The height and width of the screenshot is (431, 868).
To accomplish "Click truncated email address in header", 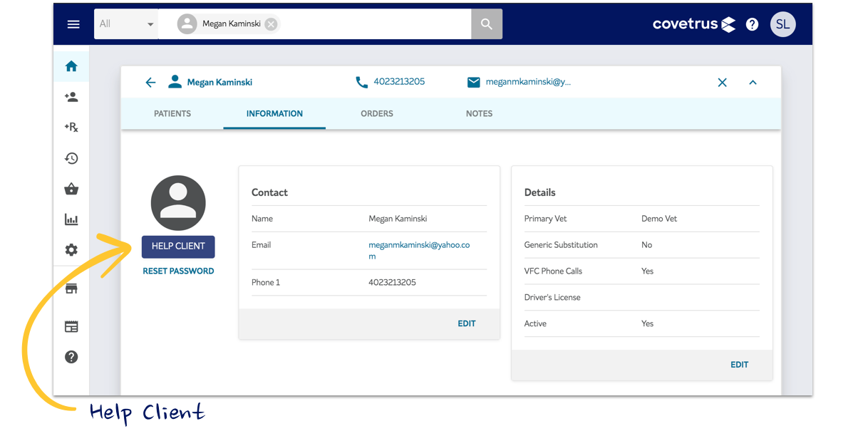I will tap(528, 82).
